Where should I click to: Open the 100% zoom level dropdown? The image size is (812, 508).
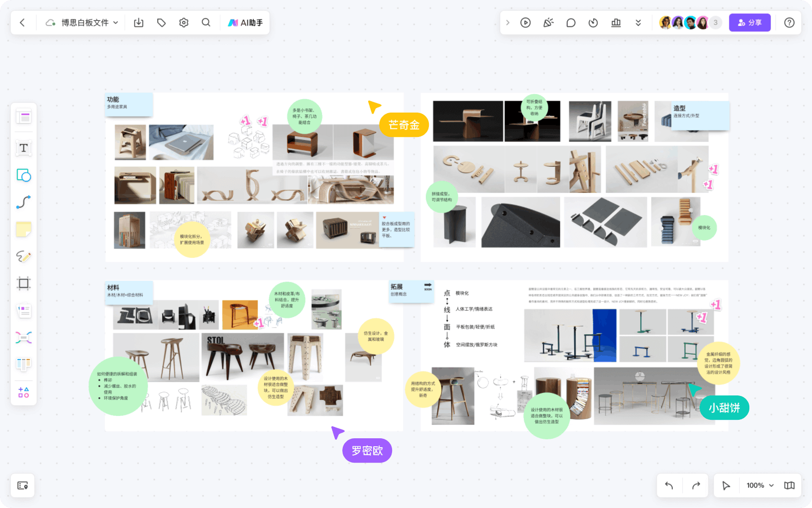pyautogui.click(x=760, y=486)
